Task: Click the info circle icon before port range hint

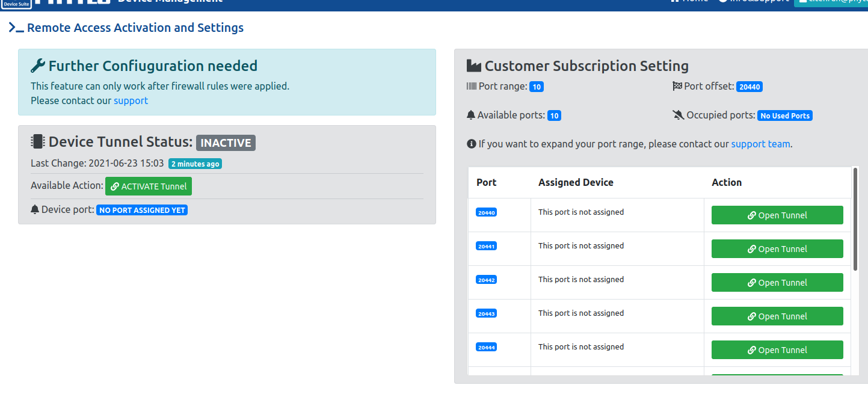Action: point(472,144)
